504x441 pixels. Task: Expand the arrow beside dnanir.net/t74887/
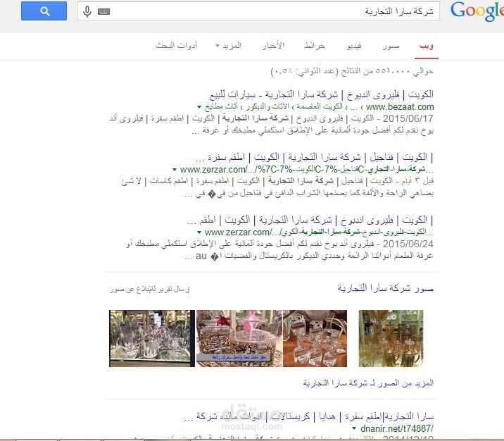click(354, 428)
